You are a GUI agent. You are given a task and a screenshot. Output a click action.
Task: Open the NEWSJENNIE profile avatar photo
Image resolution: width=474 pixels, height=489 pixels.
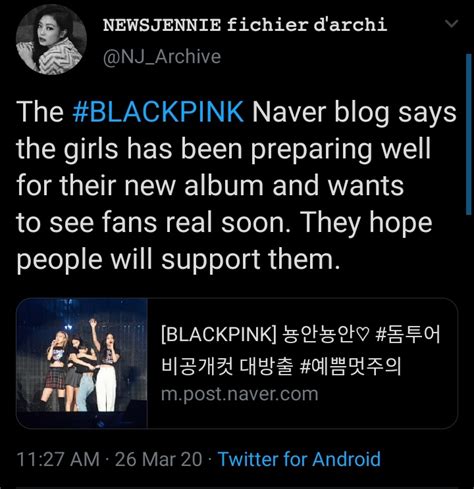pos(51,39)
